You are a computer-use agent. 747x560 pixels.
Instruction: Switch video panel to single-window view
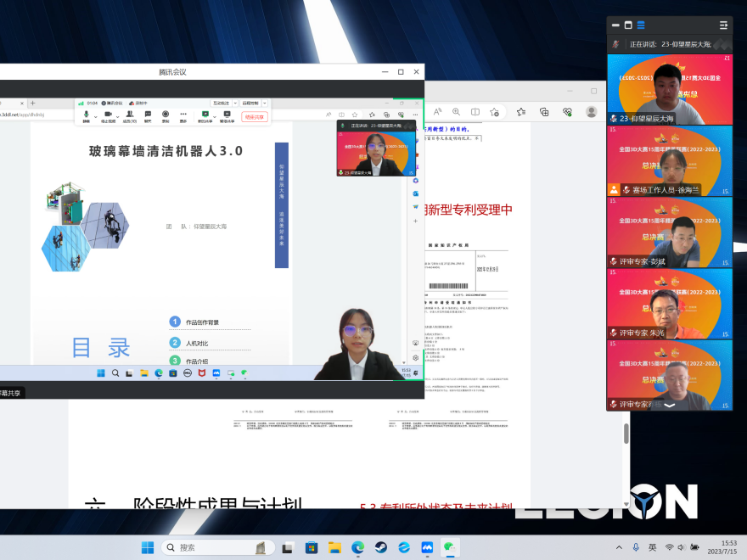(628, 25)
